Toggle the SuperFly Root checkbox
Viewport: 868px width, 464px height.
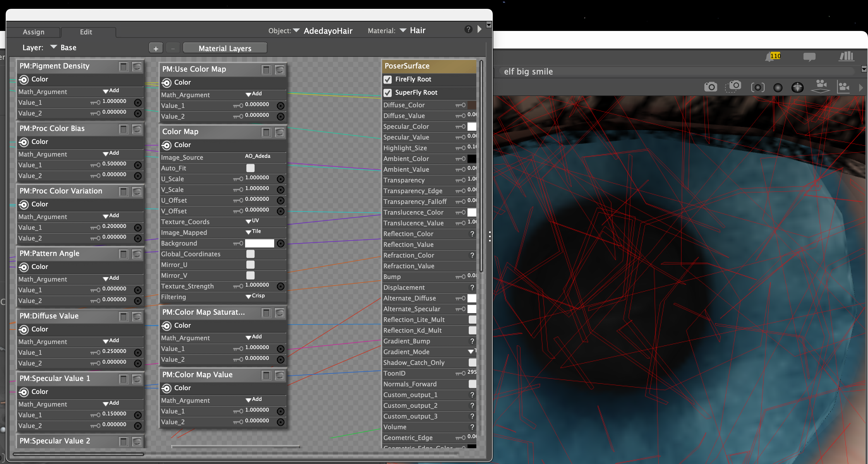click(388, 92)
